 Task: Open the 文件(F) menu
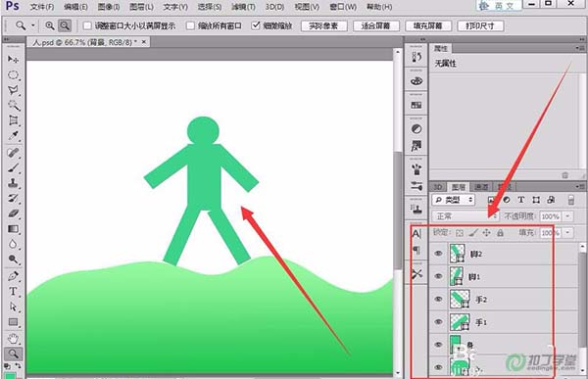click(42, 7)
